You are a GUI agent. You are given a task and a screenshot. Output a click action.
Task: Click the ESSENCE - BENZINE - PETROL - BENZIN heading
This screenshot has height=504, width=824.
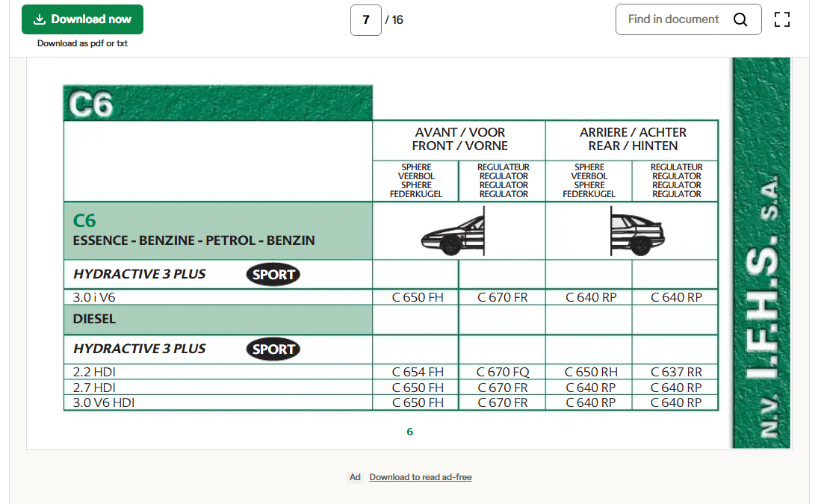point(194,240)
